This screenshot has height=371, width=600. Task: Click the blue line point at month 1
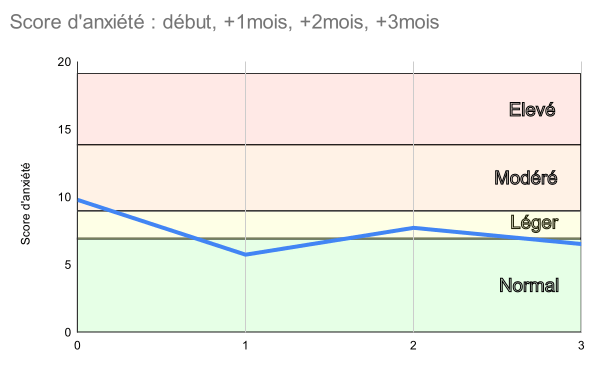tap(245, 254)
